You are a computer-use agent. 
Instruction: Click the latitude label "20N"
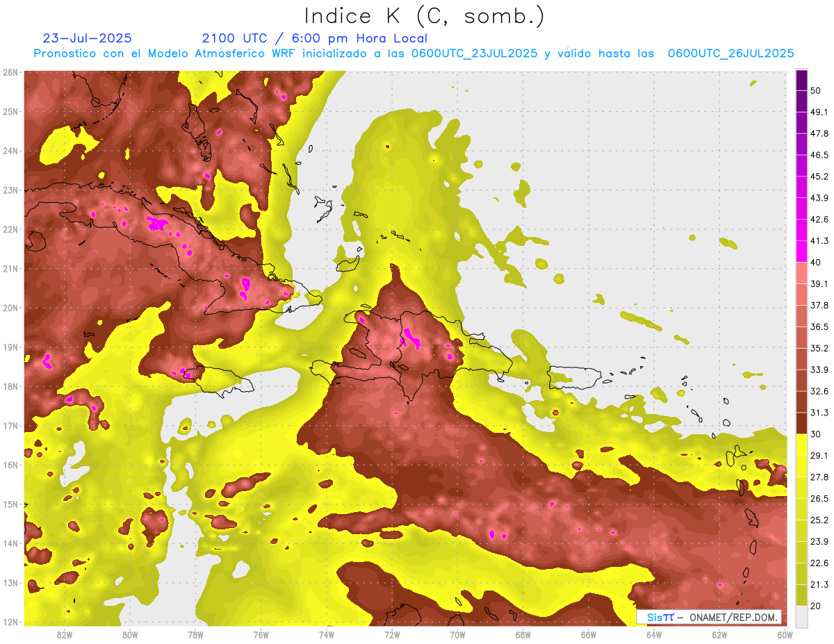(10, 308)
